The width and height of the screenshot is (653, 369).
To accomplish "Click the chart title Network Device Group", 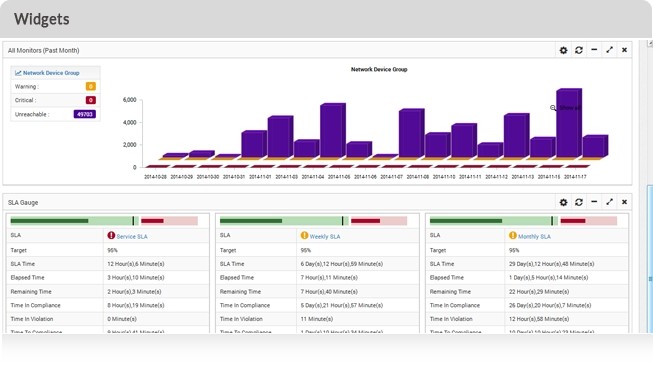I will coord(379,70).
